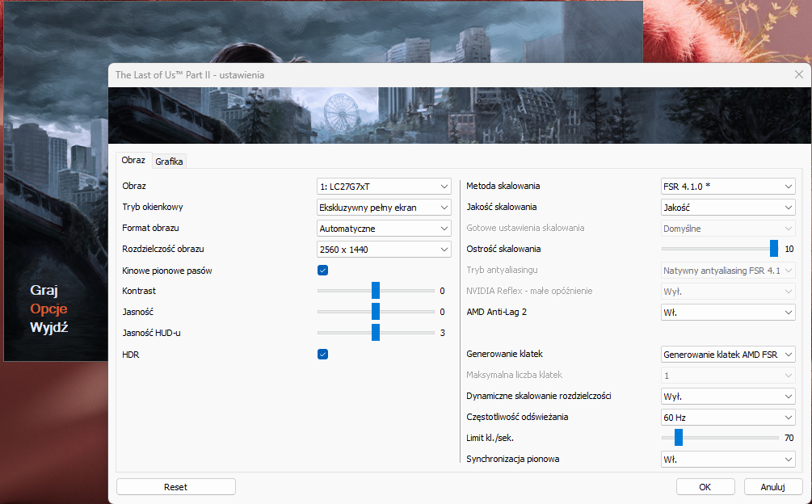812x504 pixels.
Task: Disable the HDR checkbox
Action: (x=323, y=354)
